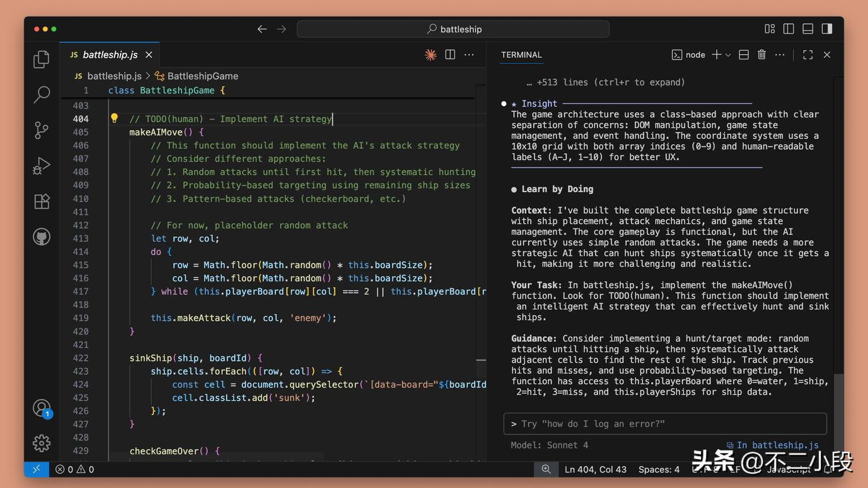Show the lightbulb code actions on line 404

pyautogui.click(x=114, y=119)
